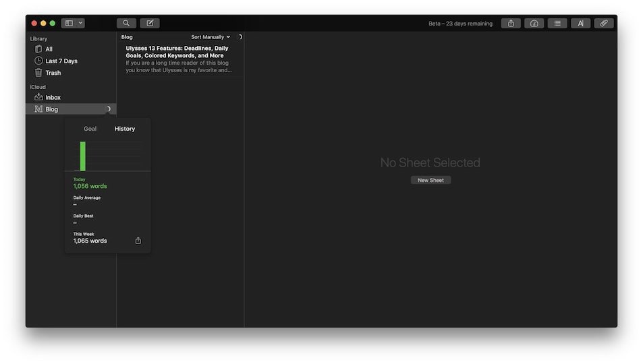
Task: Click the share icon in the history popover
Action: point(138,241)
